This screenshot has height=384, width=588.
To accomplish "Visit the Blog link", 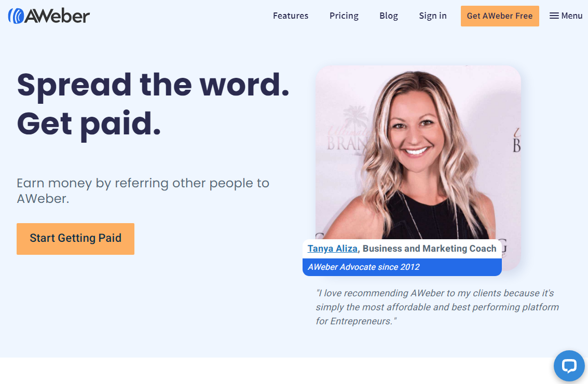I will click(389, 16).
